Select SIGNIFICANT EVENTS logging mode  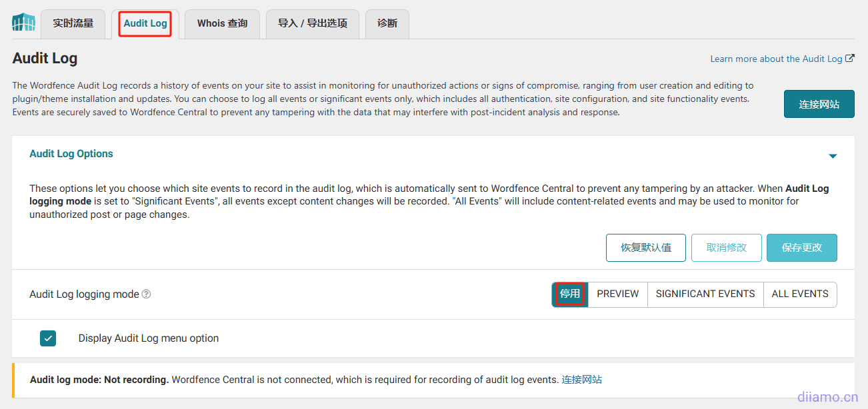click(x=705, y=294)
